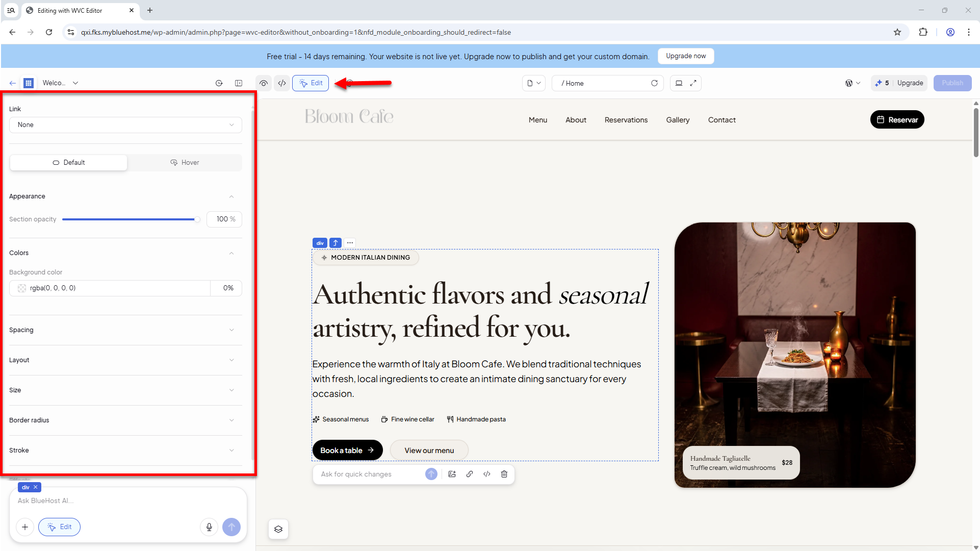Expand the Spacing section
The height and width of the screenshot is (551, 980).
pyautogui.click(x=125, y=330)
